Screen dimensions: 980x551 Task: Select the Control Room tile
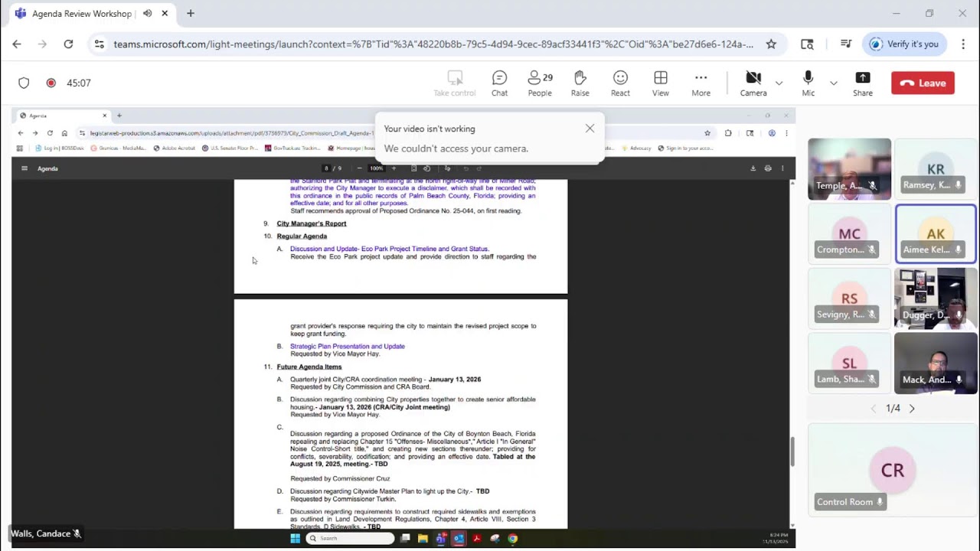[893, 471]
